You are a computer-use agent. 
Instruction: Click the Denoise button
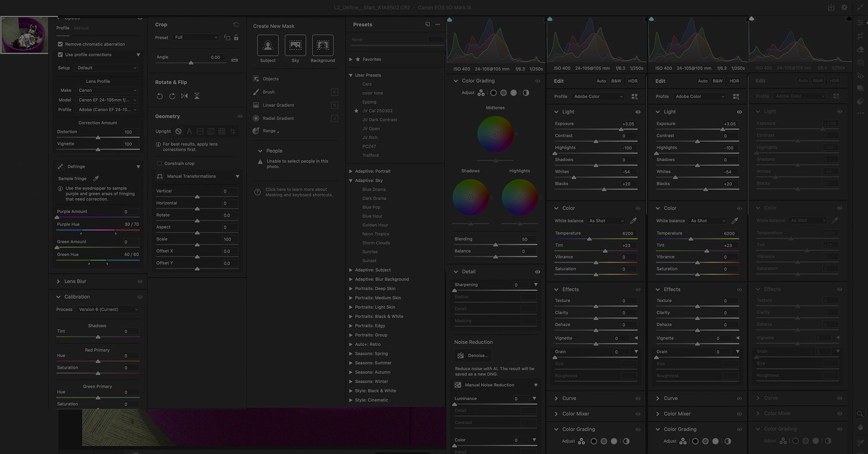472,356
